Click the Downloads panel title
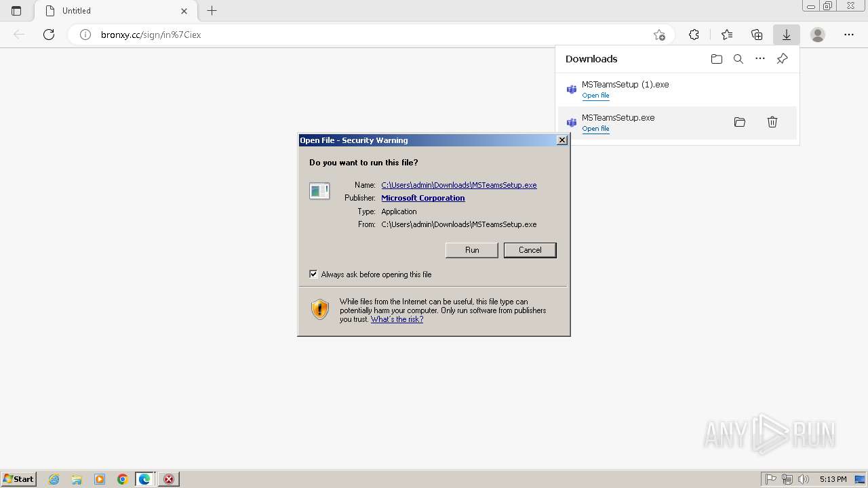The height and width of the screenshot is (488, 868). (x=591, y=59)
